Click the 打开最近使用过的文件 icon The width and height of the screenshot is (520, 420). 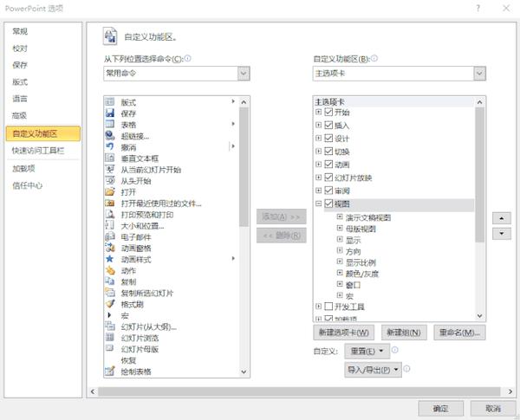[110, 203]
